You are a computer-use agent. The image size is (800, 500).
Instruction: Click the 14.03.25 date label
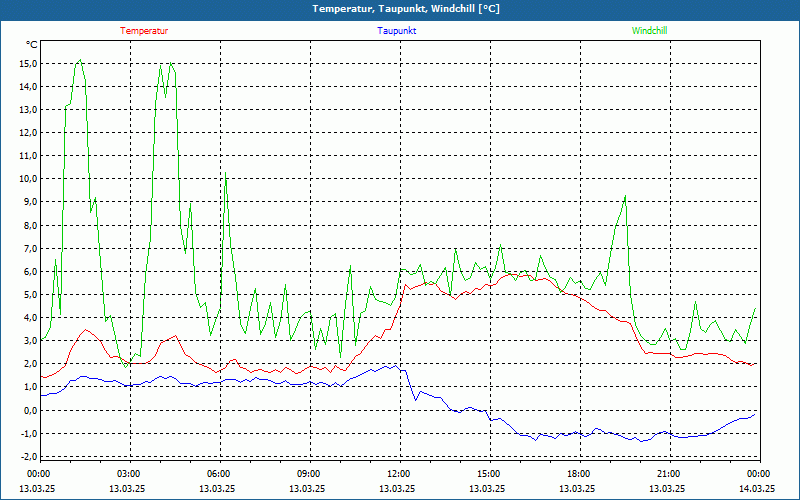click(x=757, y=488)
